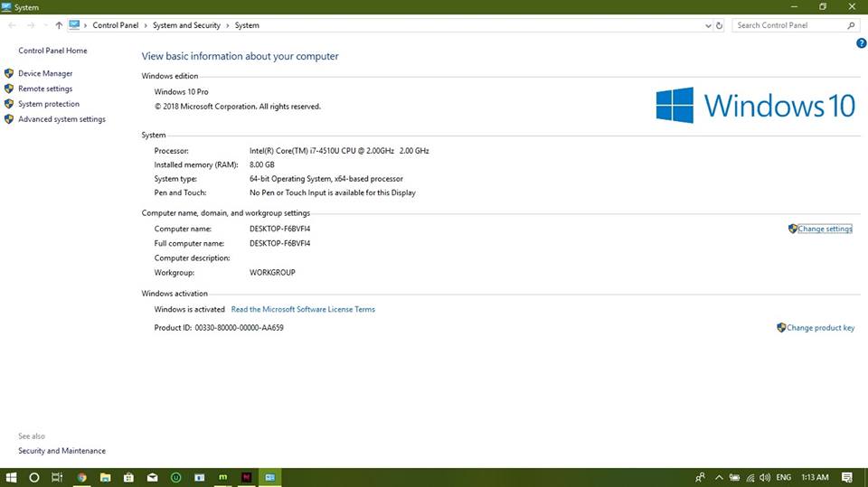Click the WORKGROUP workgroup value
The image size is (868, 487).
tap(272, 272)
